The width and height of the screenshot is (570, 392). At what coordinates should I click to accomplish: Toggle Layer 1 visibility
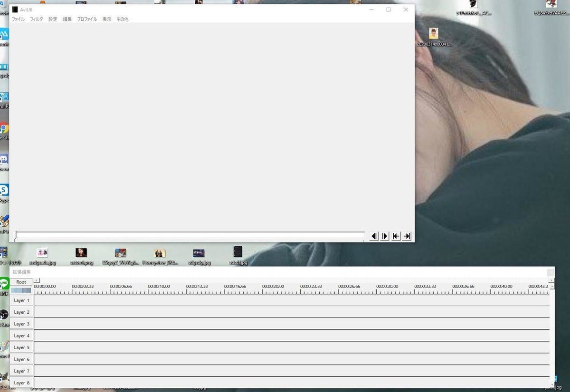tap(22, 300)
